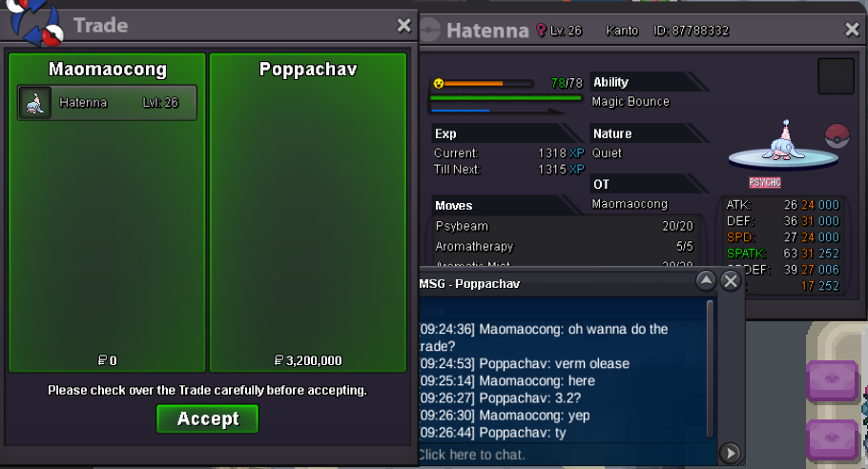Image resolution: width=868 pixels, height=469 pixels.
Task: Click the Accept trade button
Action: click(207, 418)
